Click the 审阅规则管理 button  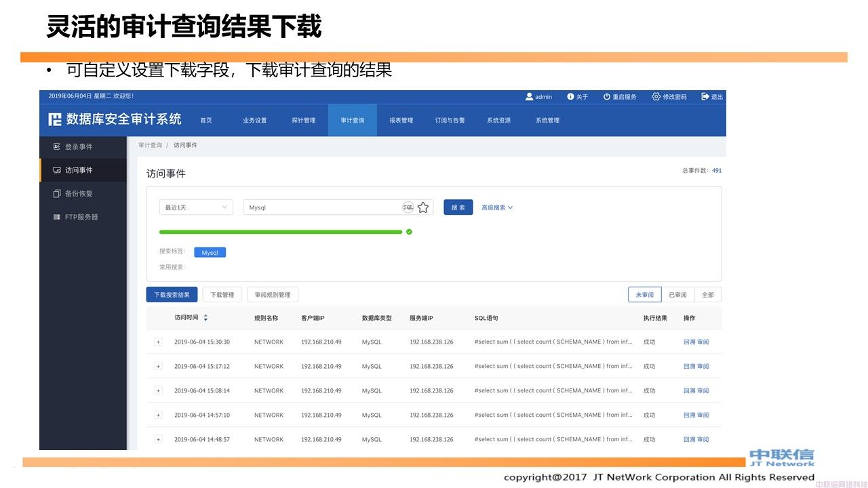tap(273, 295)
